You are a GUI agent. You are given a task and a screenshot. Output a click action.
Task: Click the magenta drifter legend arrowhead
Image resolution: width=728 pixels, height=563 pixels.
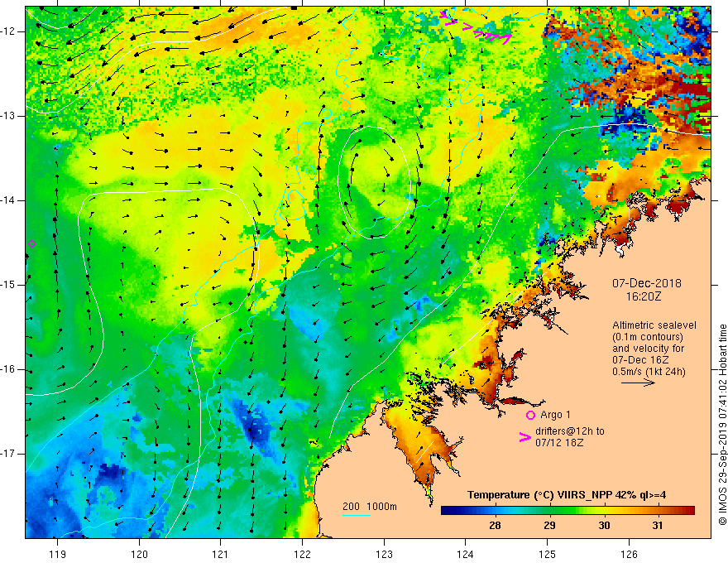coord(525,436)
